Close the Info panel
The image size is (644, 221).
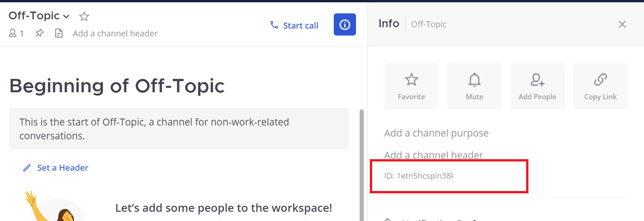pyautogui.click(x=622, y=24)
